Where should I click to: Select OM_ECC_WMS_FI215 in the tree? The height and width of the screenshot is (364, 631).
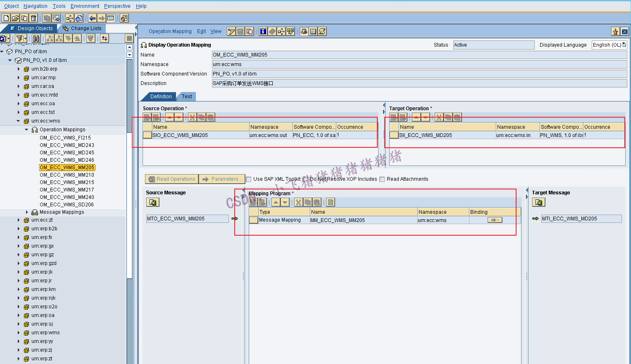point(65,138)
